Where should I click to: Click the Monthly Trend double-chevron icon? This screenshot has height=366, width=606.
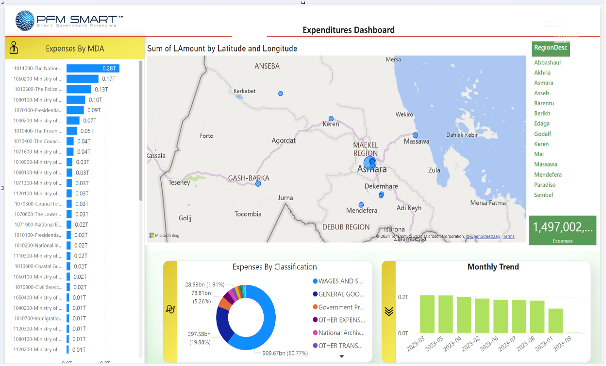[389, 311]
